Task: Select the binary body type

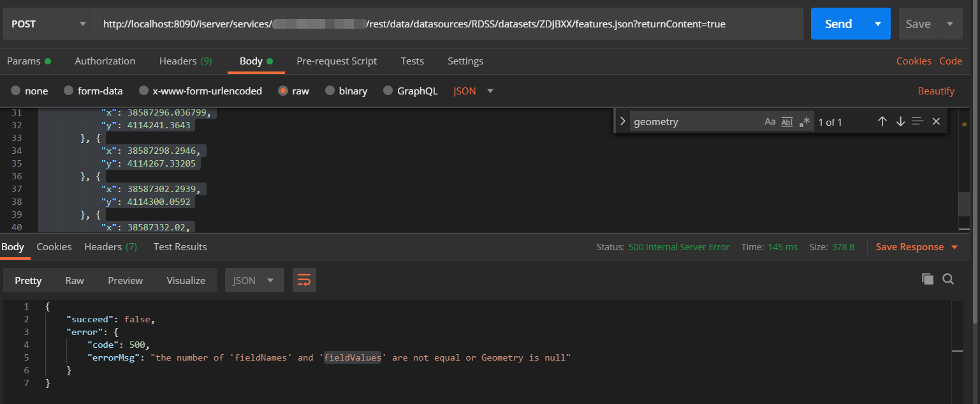Action: click(346, 91)
